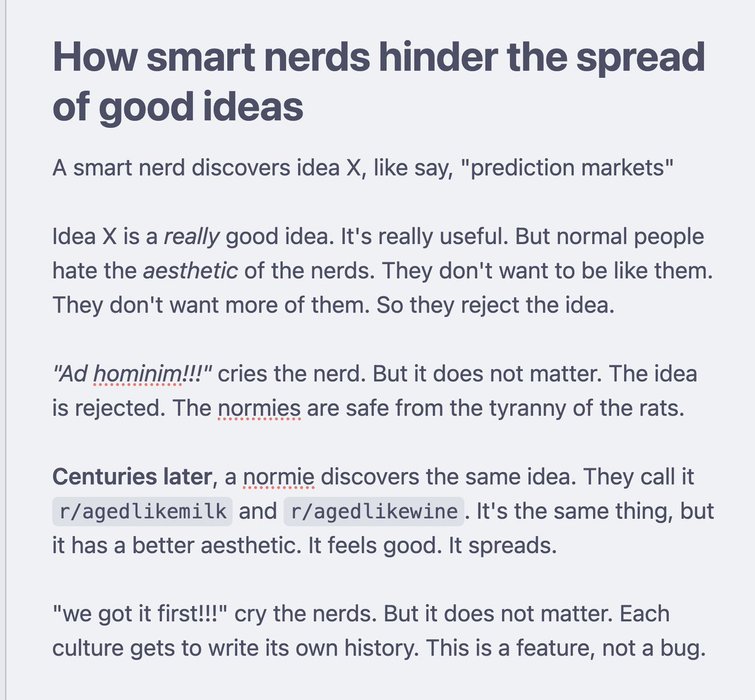The width and height of the screenshot is (755, 700).
Task: Click the left vertical border line of the editor
Action: point(5,350)
